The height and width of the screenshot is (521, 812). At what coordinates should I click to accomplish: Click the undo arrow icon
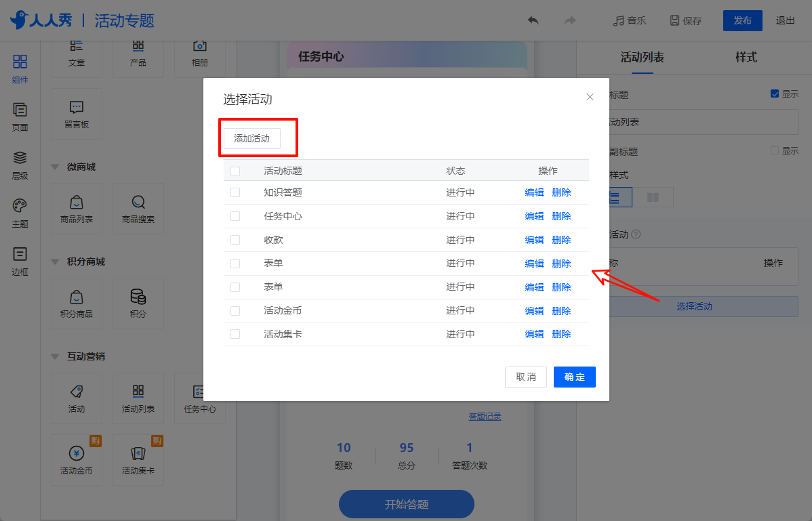[533, 20]
